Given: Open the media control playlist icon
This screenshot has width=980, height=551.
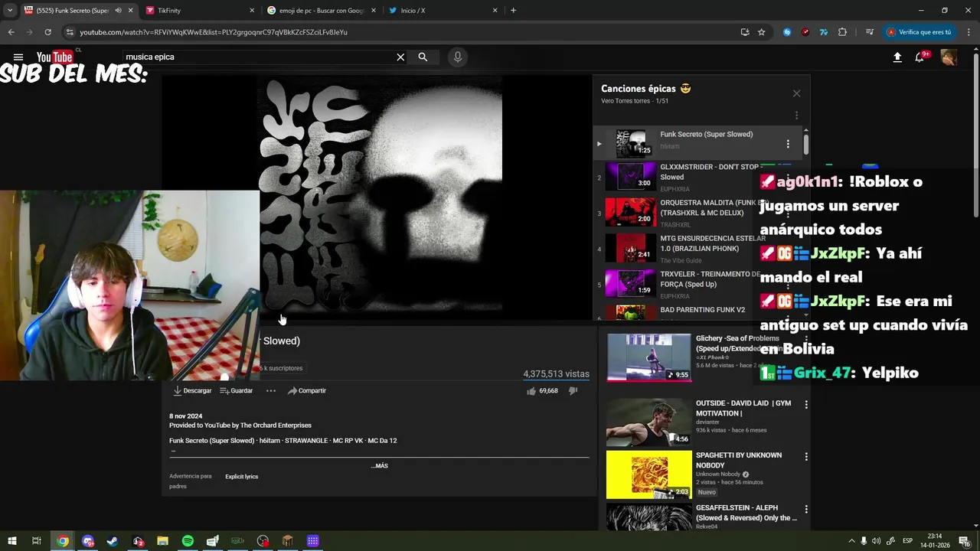Looking at the screenshot, I should click(x=870, y=32).
